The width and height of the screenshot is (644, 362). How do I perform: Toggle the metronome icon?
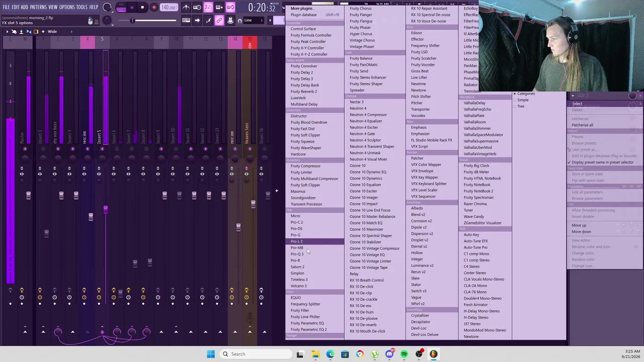(x=186, y=8)
